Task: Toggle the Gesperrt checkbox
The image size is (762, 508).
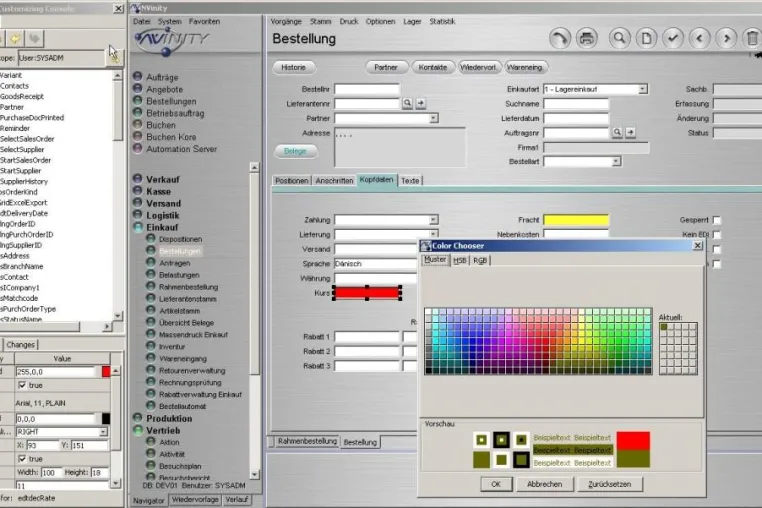Action: (716, 220)
